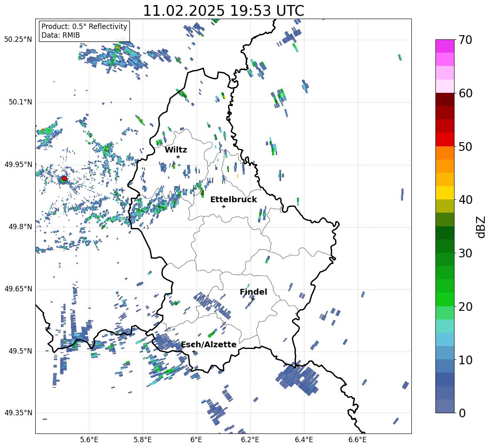Click the slate blue bottom colorbar segment at 0
Screen dimensions: 491x448
tap(445, 406)
